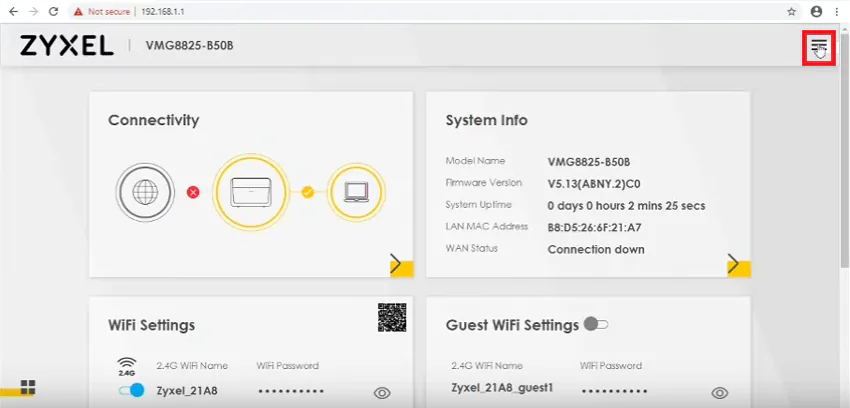Click the system uptime value
The image size is (850, 408).
[626, 206]
